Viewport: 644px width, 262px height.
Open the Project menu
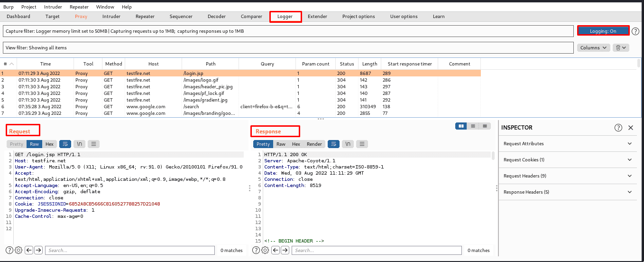(29, 7)
